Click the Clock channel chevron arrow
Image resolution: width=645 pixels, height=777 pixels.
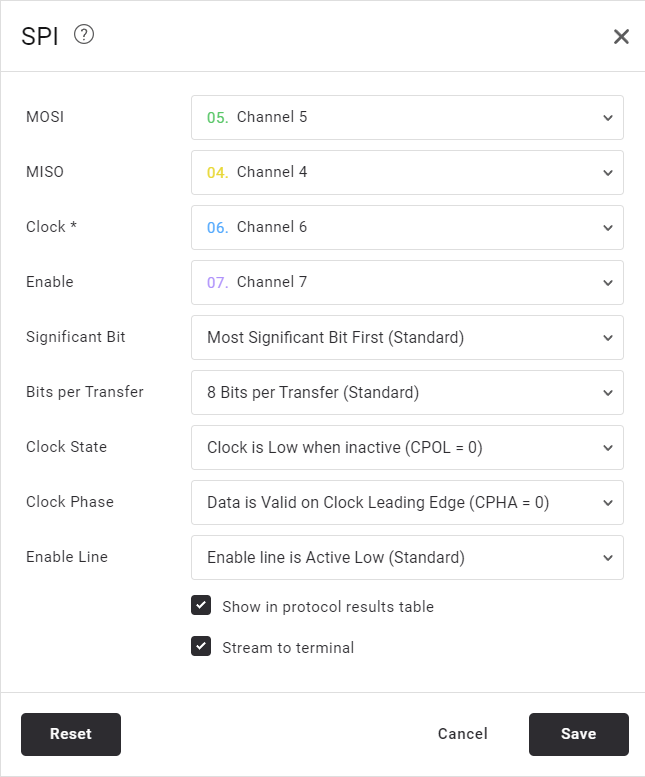pos(608,228)
